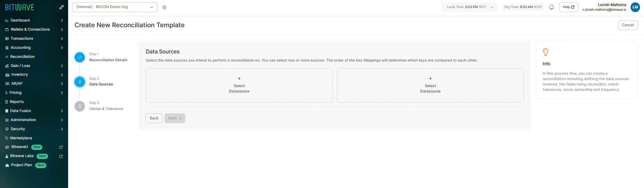The width and height of the screenshot is (644, 188).
Task: Click the Transactions list icon
Action: (7, 39)
